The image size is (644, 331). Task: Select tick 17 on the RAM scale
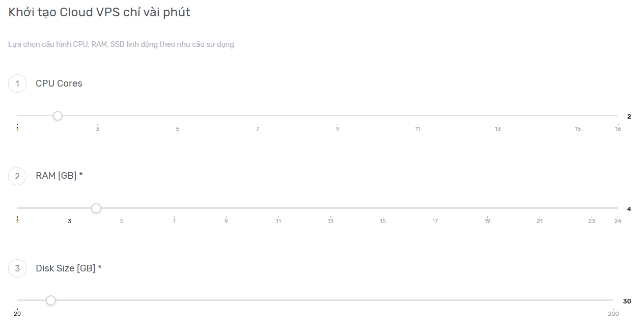(435, 221)
